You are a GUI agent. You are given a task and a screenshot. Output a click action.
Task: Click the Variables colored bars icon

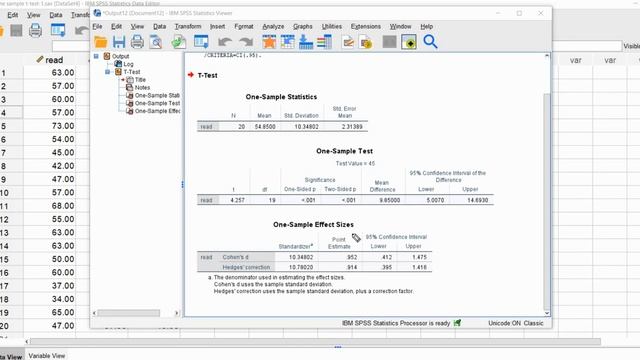324,42
